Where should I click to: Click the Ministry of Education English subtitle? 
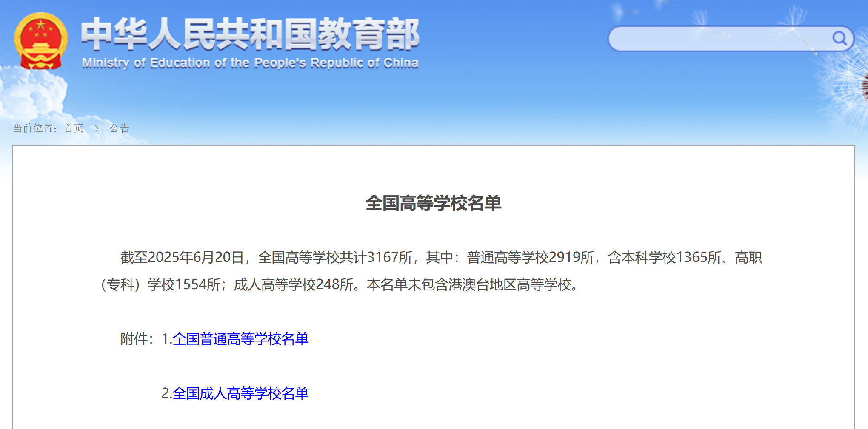click(x=250, y=63)
